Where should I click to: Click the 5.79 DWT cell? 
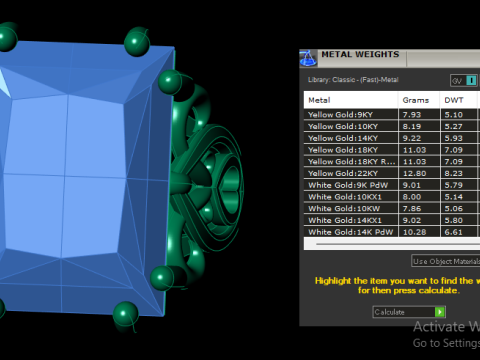pos(459,185)
